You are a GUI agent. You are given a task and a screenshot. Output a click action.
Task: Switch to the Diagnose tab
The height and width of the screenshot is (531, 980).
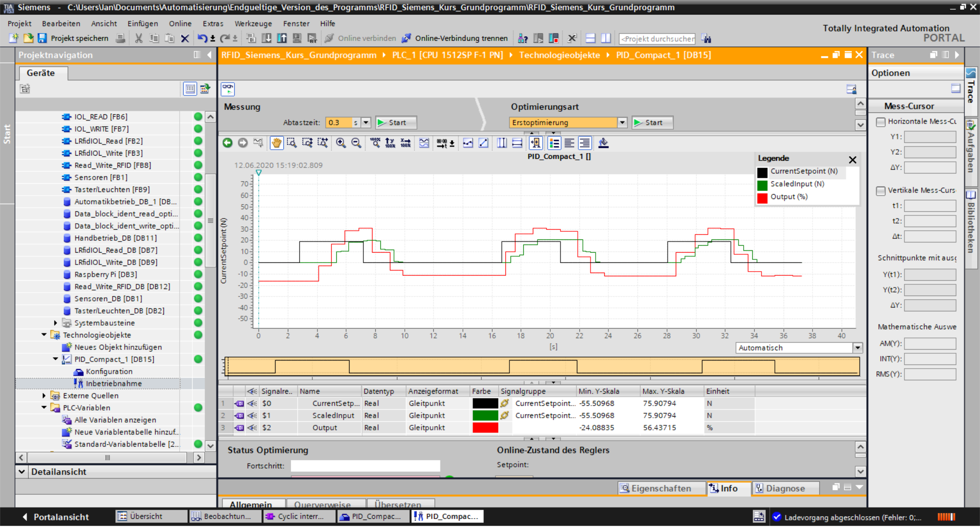tap(785, 489)
